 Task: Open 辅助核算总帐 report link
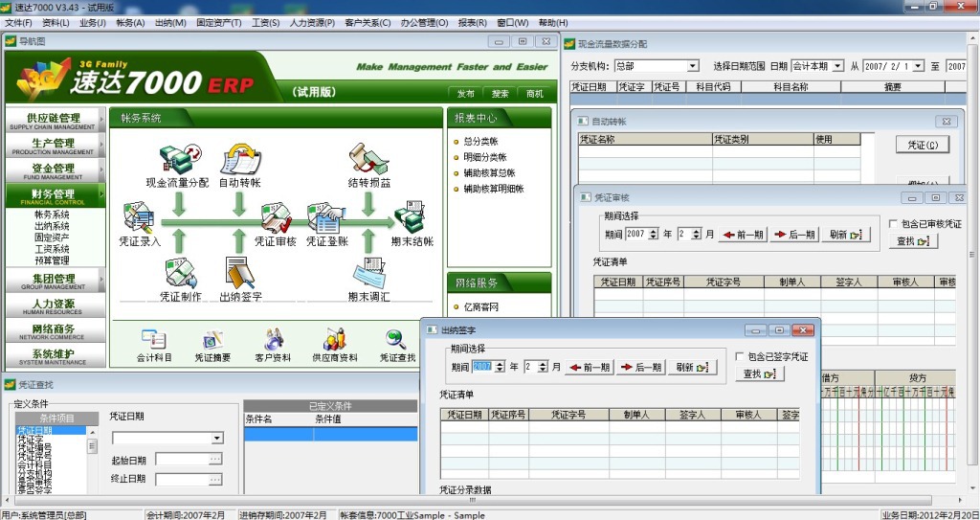tap(489, 172)
